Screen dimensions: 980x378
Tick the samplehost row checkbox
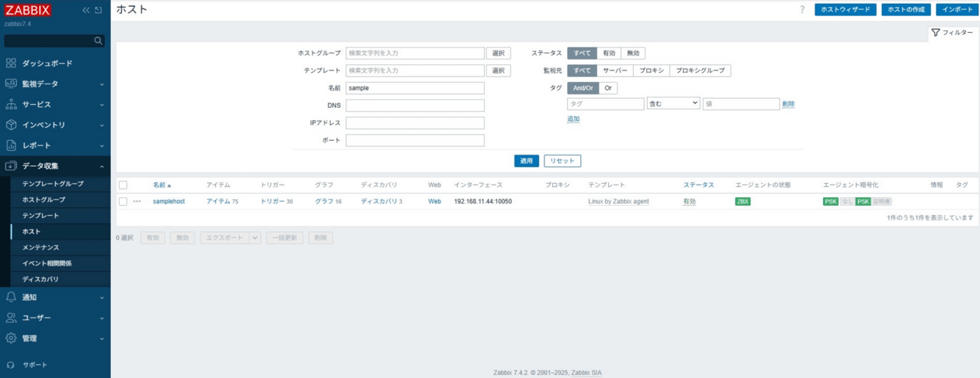click(123, 201)
